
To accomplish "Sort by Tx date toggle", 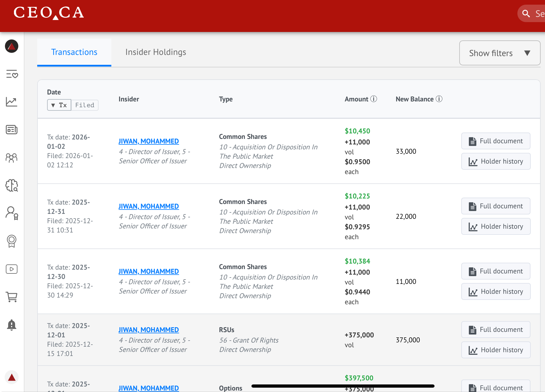I will point(59,105).
